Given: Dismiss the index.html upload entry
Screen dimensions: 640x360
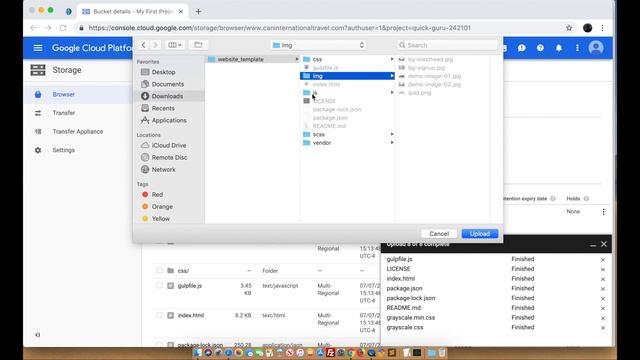Looking at the screenshot, I should (x=603, y=279).
